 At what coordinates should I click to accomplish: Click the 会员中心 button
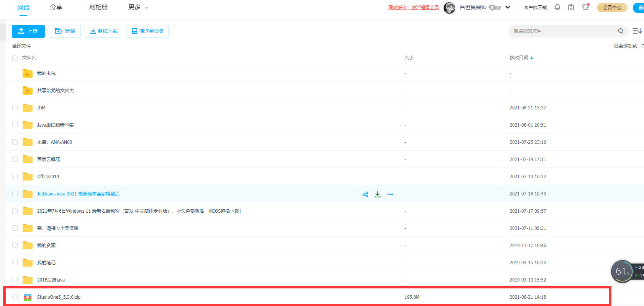click(x=612, y=8)
